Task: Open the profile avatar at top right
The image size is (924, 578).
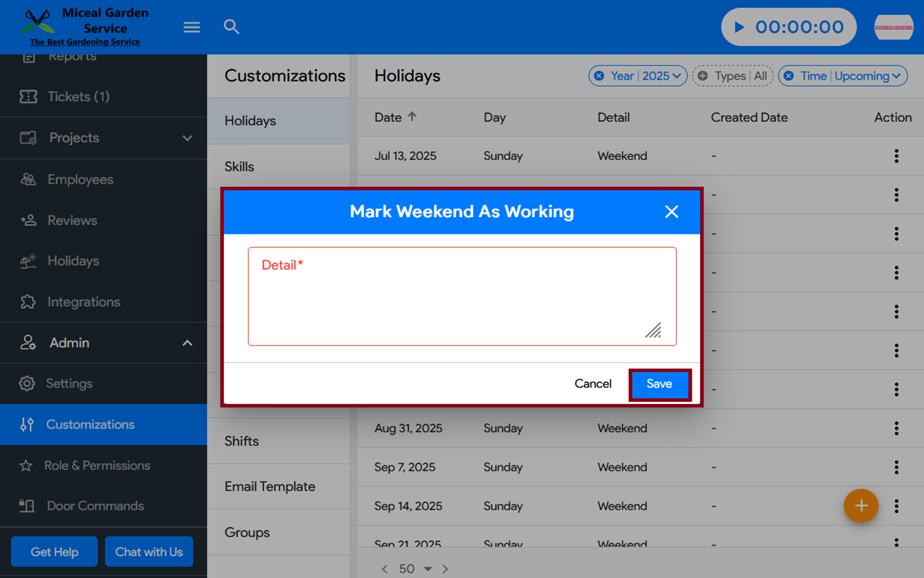Action: [893, 27]
